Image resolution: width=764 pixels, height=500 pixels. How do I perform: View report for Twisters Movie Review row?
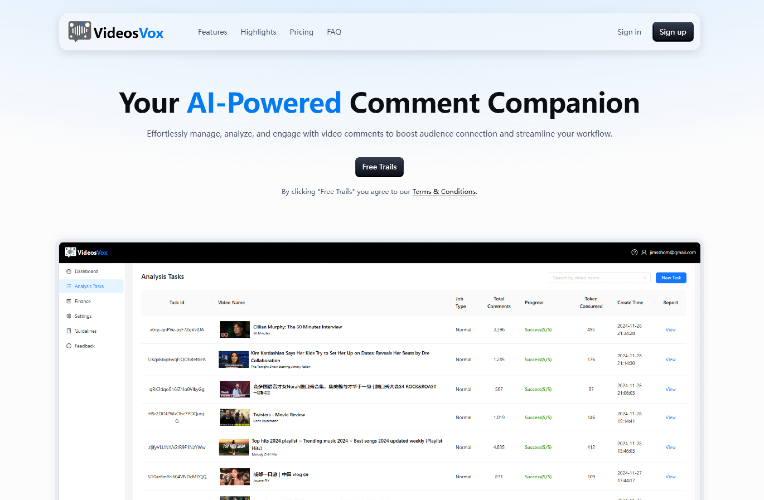point(670,418)
